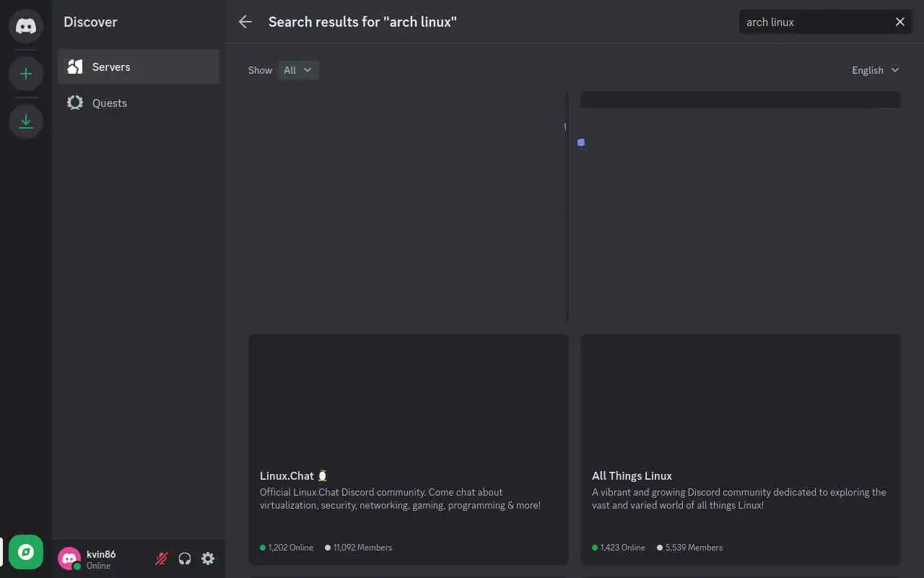Clear the search with the X icon

coord(899,22)
